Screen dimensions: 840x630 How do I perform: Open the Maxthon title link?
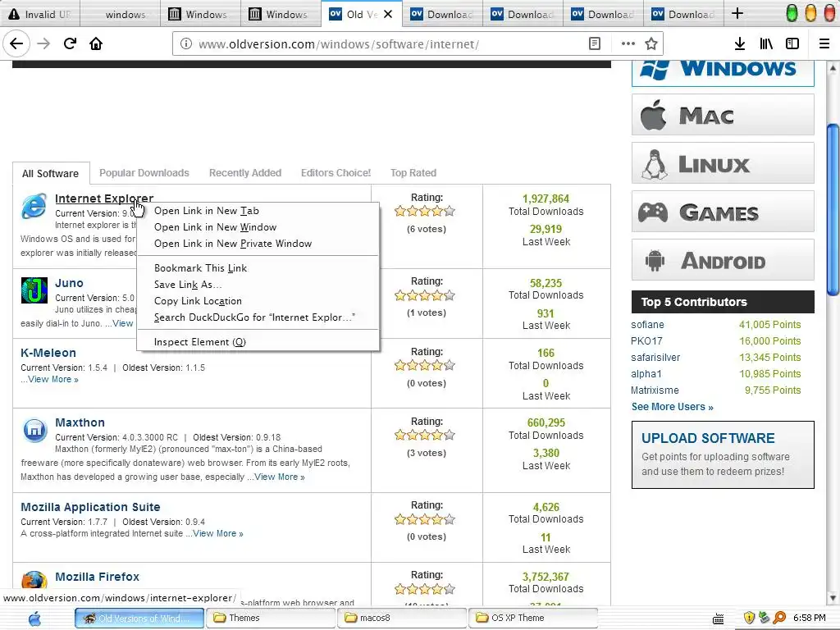pyautogui.click(x=80, y=422)
